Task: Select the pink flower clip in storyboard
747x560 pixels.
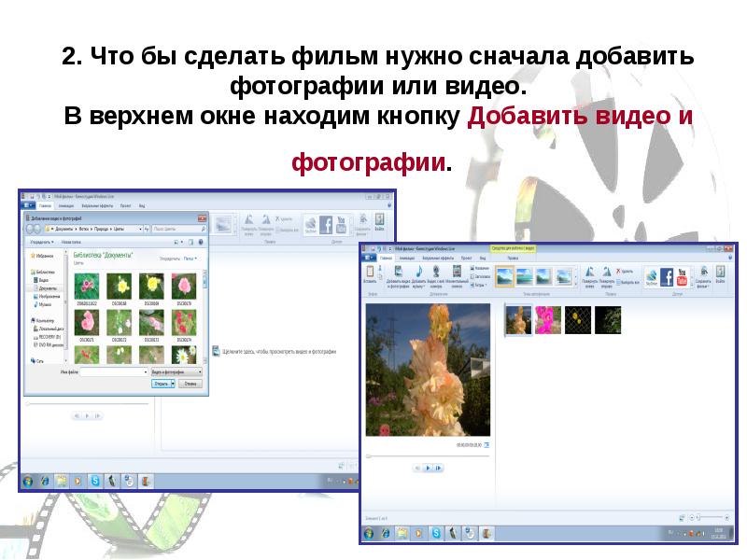Action: point(548,320)
